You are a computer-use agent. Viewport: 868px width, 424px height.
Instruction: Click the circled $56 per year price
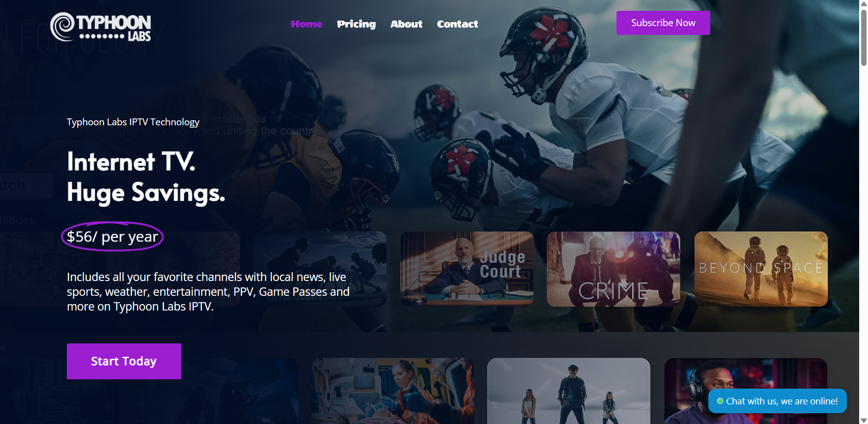tap(112, 237)
